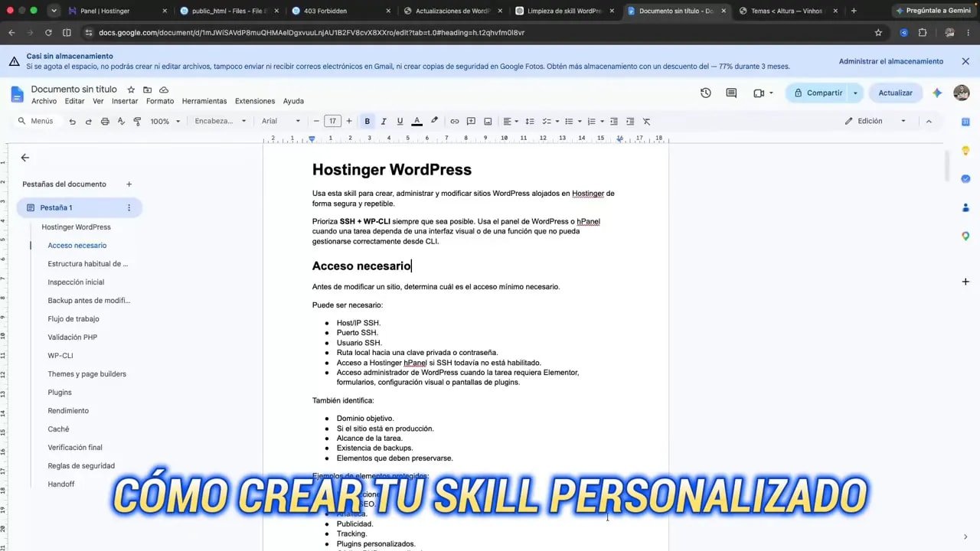Increase indent with the toolbar icon
The height and width of the screenshot is (551, 980).
click(x=630, y=121)
